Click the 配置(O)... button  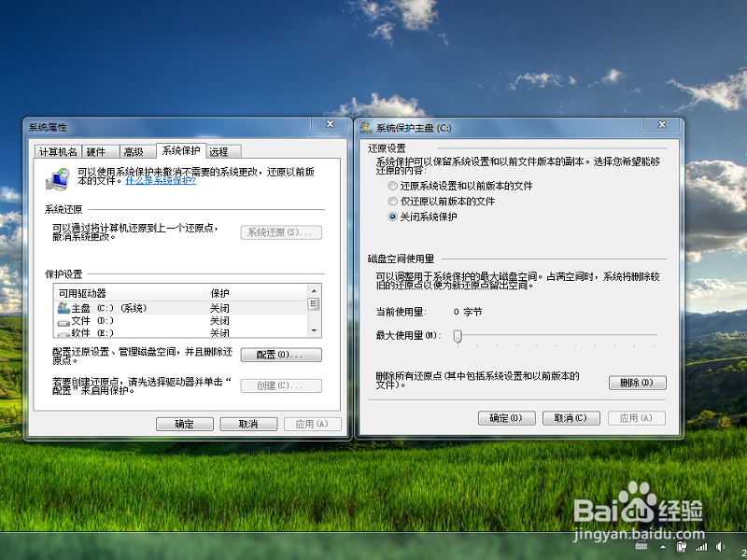pos(281,355)
